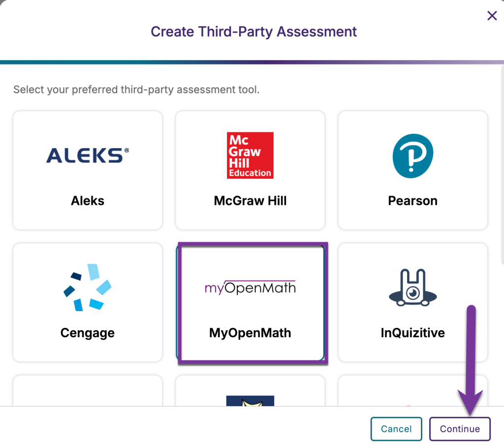The width and height of the screenshot is (504, 445).
Task: Click the myOpenMath wordmark logo
Action: [x=250, y=287]
